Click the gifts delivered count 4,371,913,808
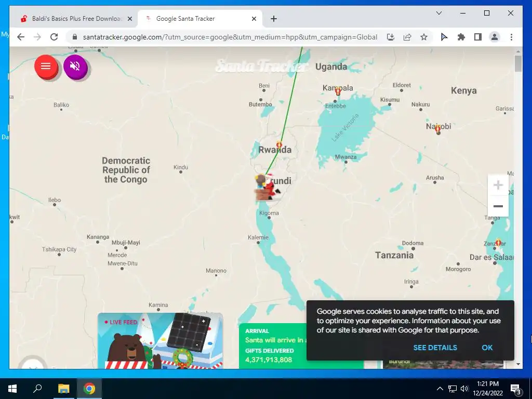Image resolution: width=532 pixels, height=399 pixels. coord(269,360)
